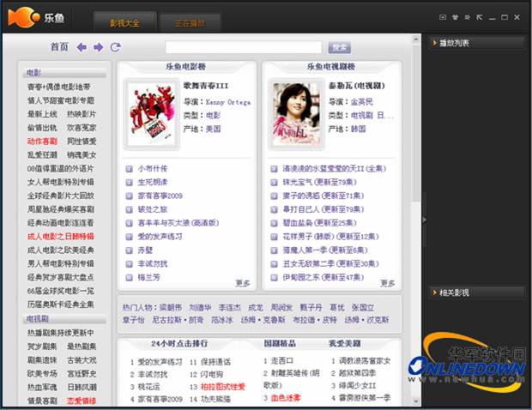This screenshot has width=532, height=410.
Task: Expand the 播放列表 panel arrow
Action: coord(435,43)
